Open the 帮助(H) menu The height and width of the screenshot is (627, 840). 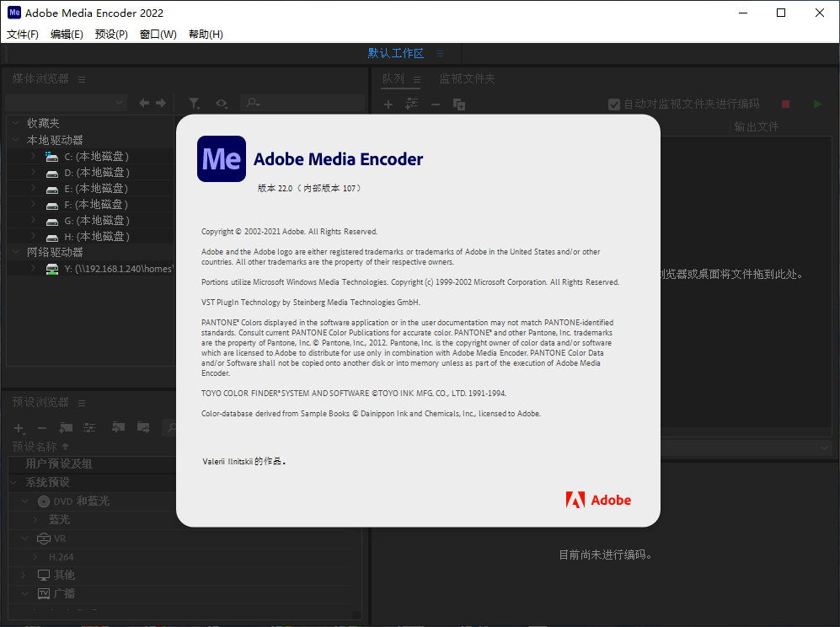206,35
